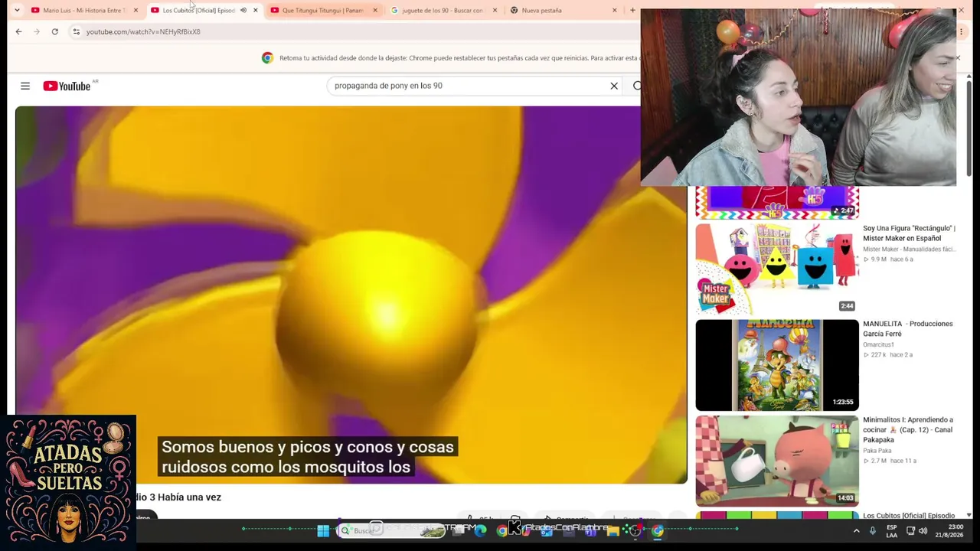This screenshot has height=551, width=980.
Task: Close the juguete de los 90 tab
Action: click(495, 10)
